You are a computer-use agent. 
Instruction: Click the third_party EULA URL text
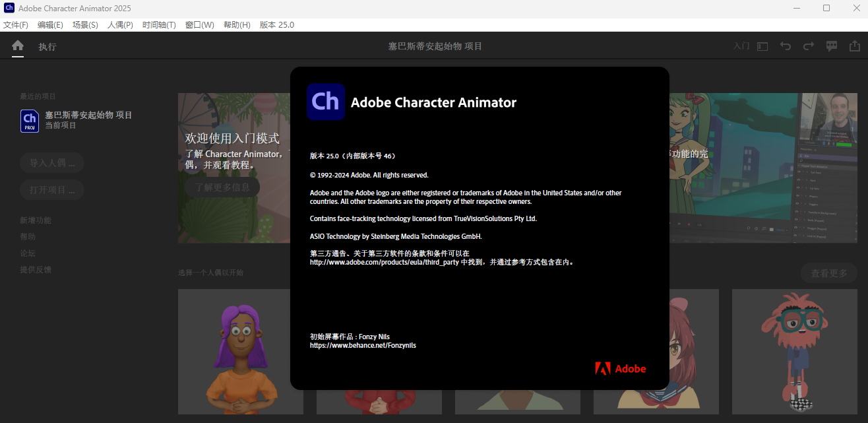point(385,262)
